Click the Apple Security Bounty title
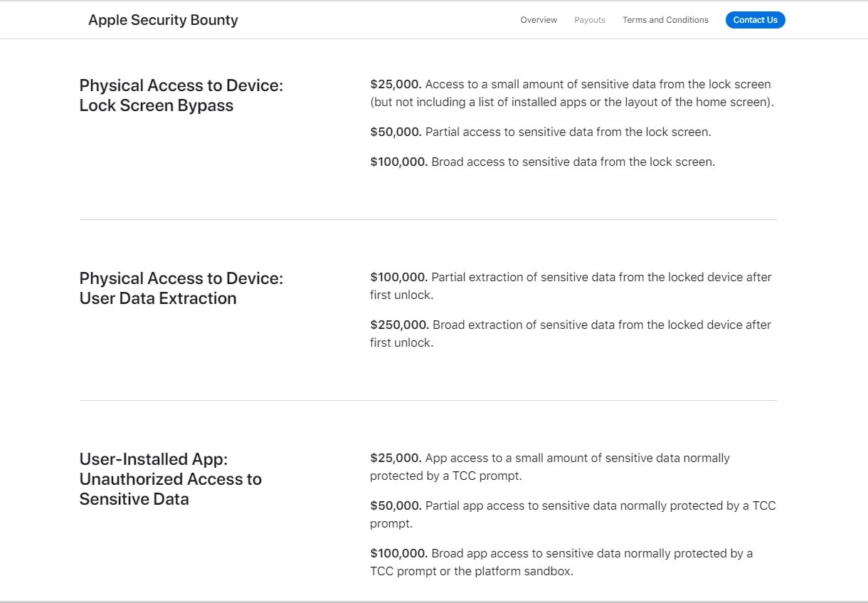The width and height of the screenshot is (868, 603). click(163, 20)
